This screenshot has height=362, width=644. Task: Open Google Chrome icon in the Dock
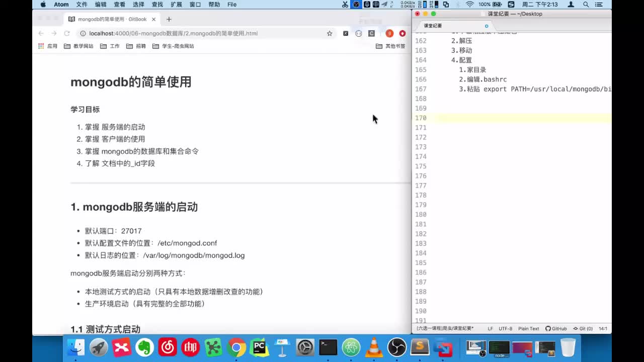click(x=236, y=347)
